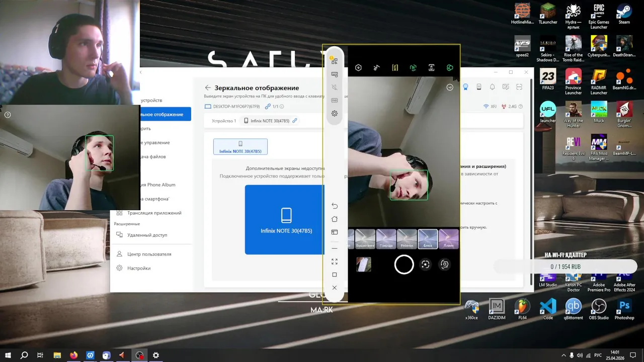
Task: Click the help icon on the face-tracking preview
Action: click(8, 115)
